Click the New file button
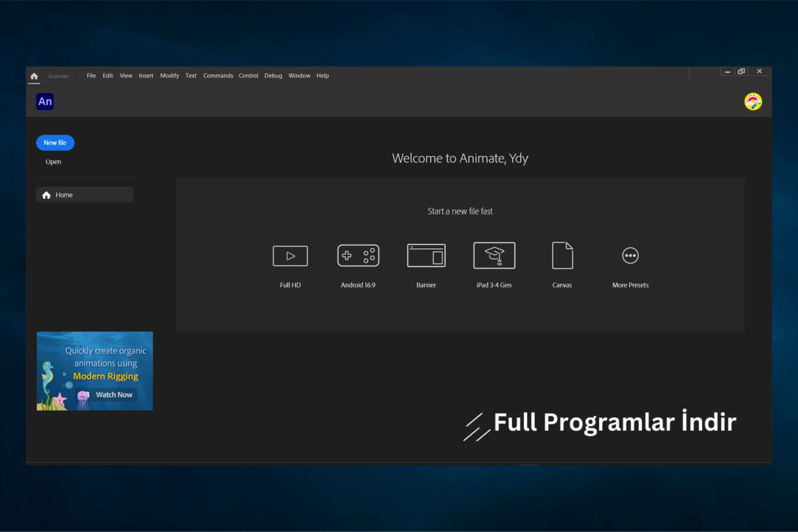The width and height of the screenshot is (798, 532). 55,143
